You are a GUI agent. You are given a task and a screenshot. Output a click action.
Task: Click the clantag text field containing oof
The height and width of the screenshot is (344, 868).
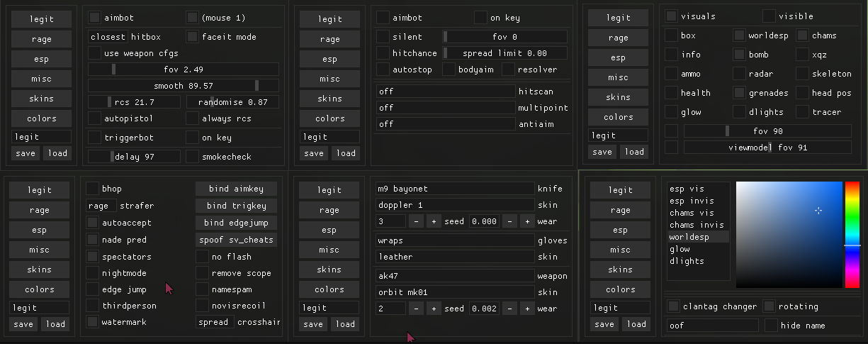pos(713,326)
